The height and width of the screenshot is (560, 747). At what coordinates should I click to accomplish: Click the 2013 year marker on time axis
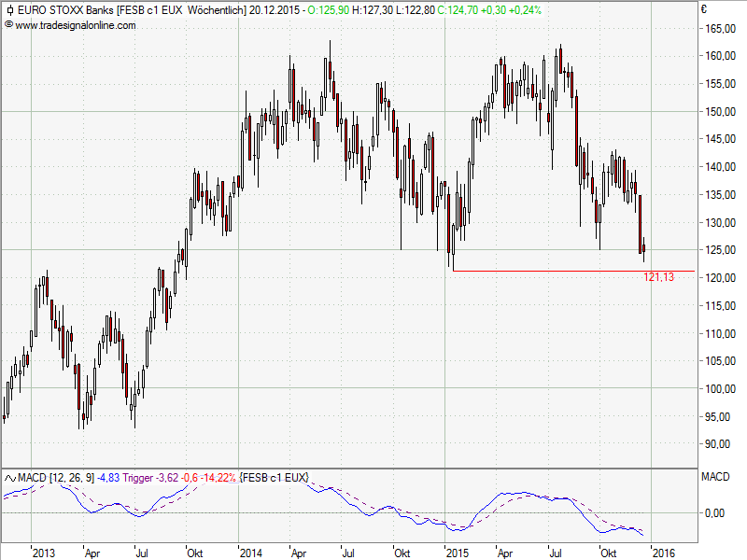point(44,553)
